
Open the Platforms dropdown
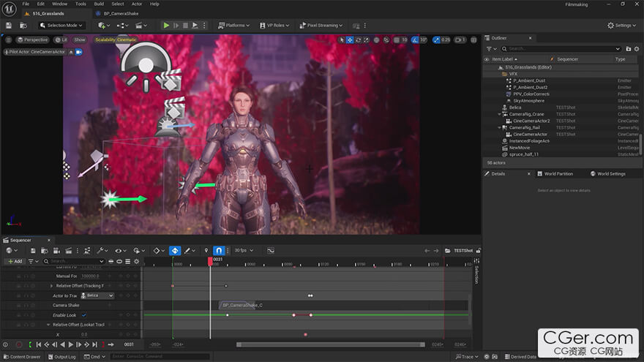(233, 26)
